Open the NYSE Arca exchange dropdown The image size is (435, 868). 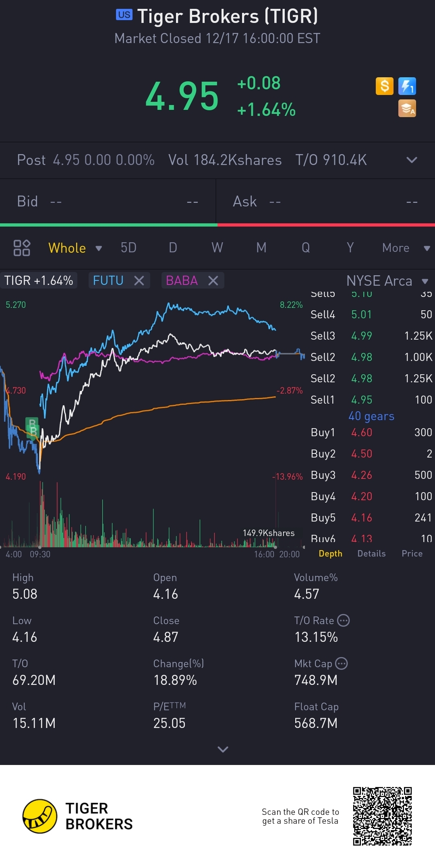tap(387, 280)
